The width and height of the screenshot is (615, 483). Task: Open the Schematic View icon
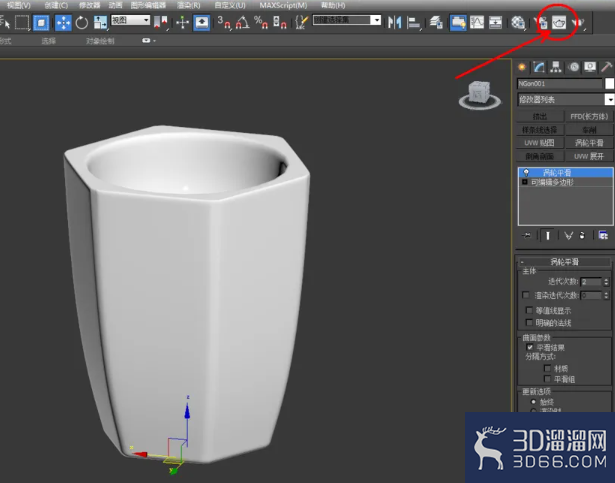click(x=495, y=22)
